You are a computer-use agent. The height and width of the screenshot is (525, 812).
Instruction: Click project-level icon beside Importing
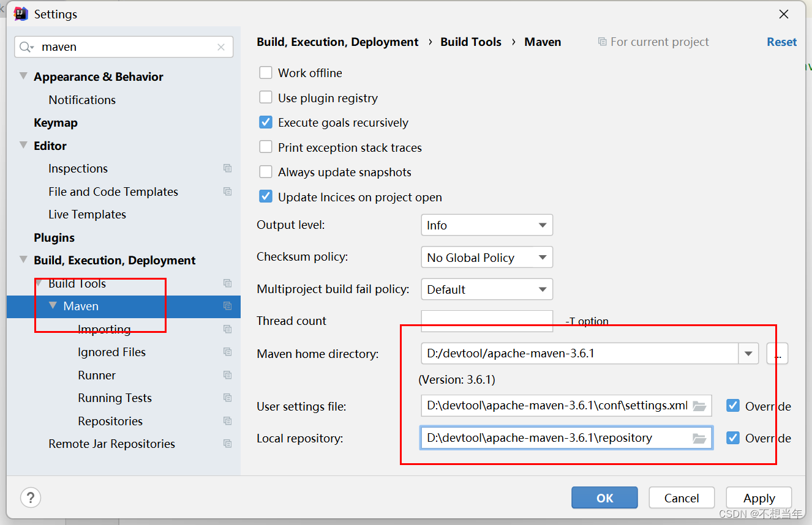pos(228,329)
